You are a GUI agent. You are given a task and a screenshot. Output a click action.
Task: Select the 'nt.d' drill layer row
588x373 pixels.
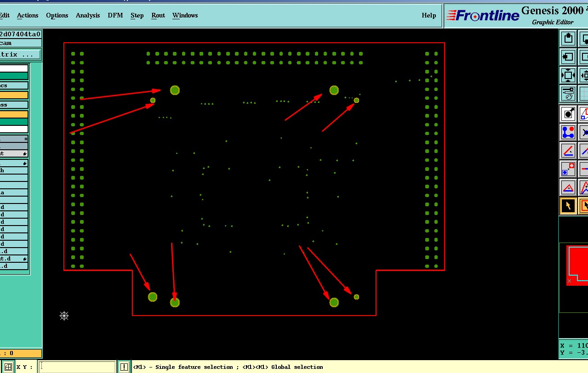[x=14, y=259]
